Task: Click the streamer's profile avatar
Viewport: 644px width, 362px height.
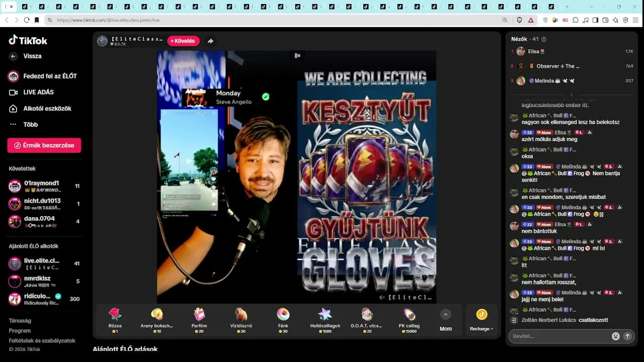Action: tap(102, 41)
